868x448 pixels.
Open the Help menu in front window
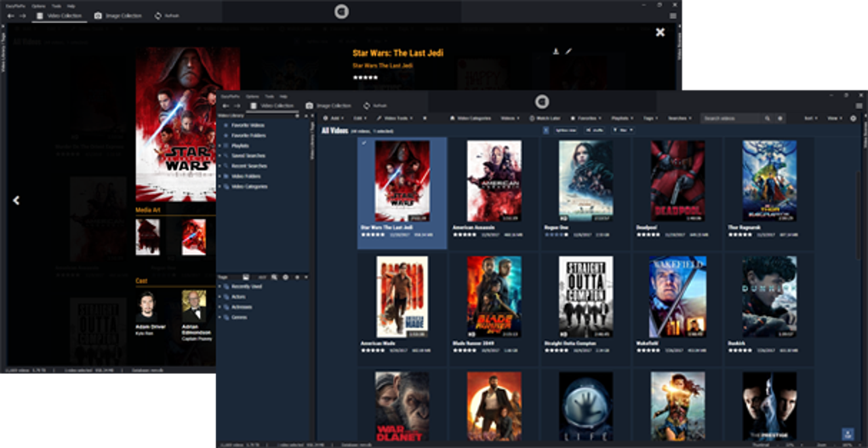point(283,96)
